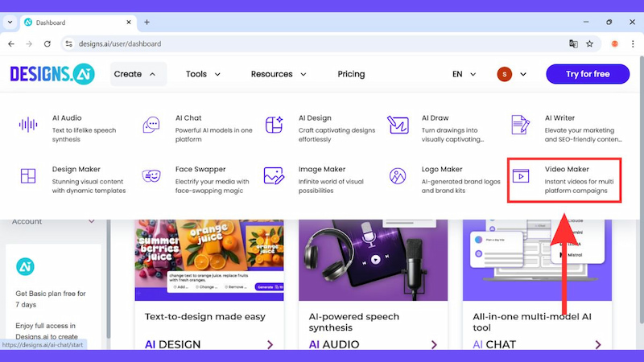Bookmark this page with the star icon
The width and height of the screenshot is (644, 362).
pos(590,44)
